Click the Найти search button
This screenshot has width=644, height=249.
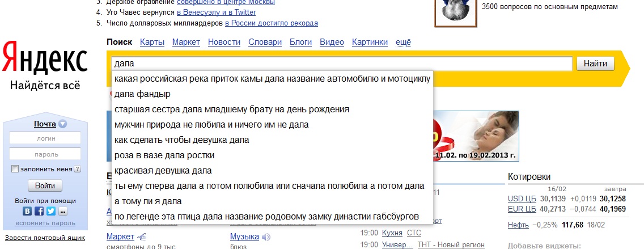(596, 64)
